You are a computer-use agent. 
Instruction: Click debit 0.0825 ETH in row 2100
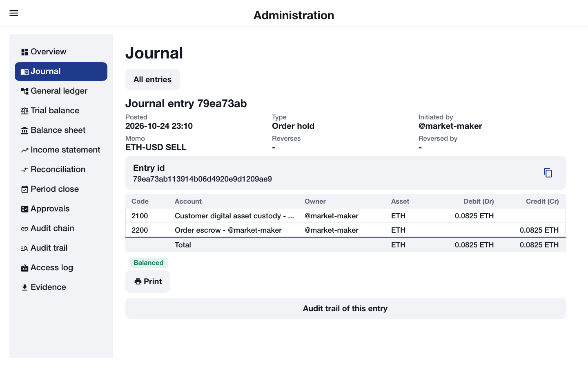(474, 215)
